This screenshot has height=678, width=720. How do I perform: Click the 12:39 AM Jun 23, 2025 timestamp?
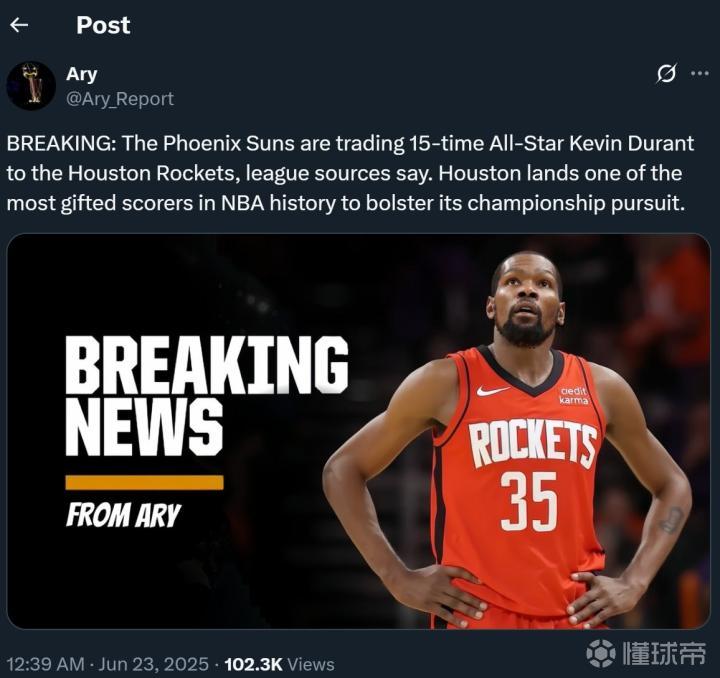click(x=107, y=664)
